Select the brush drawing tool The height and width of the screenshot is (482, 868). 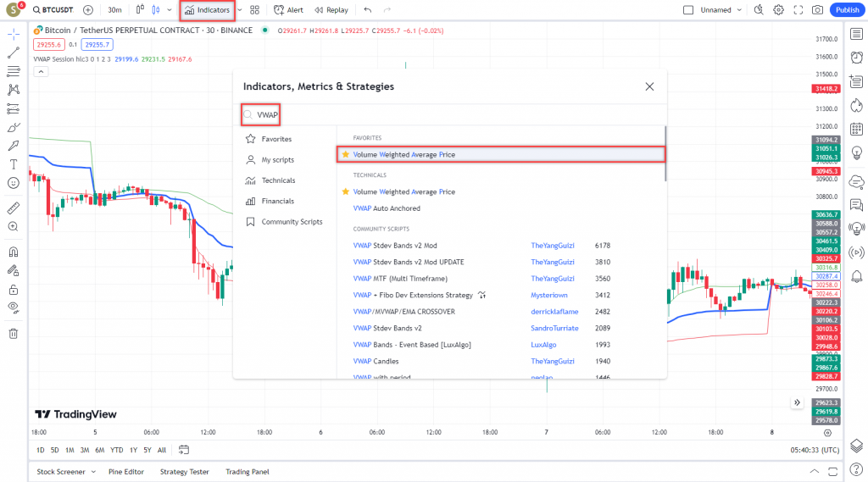[14, 127]
